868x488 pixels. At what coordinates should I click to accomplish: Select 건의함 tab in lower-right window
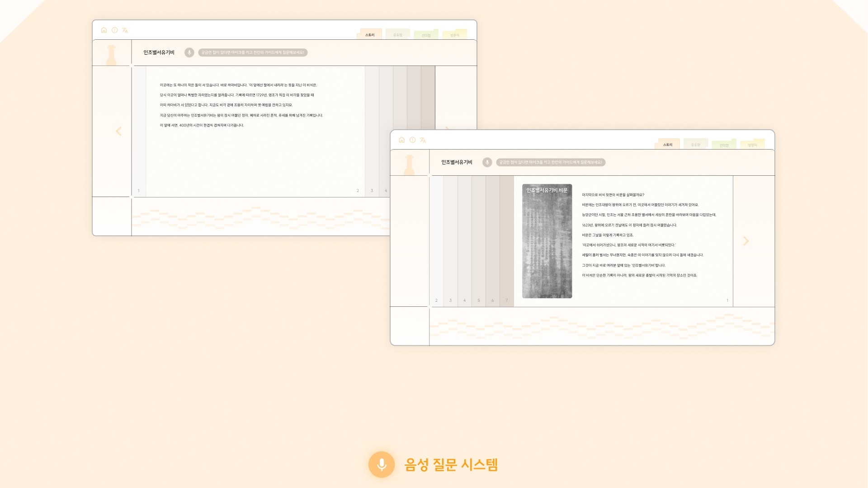pos(724,145)
